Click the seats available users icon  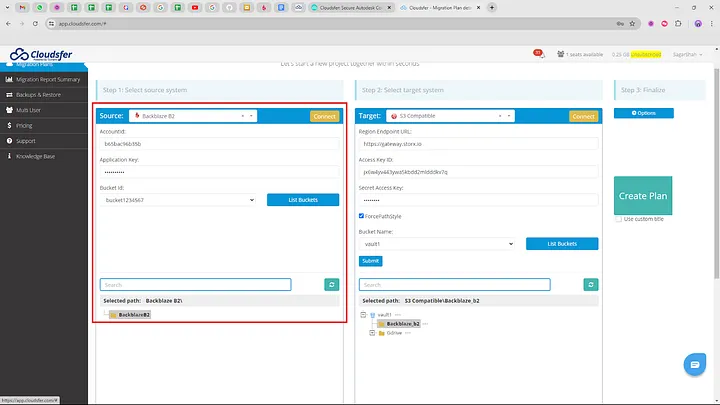point(560,54)
